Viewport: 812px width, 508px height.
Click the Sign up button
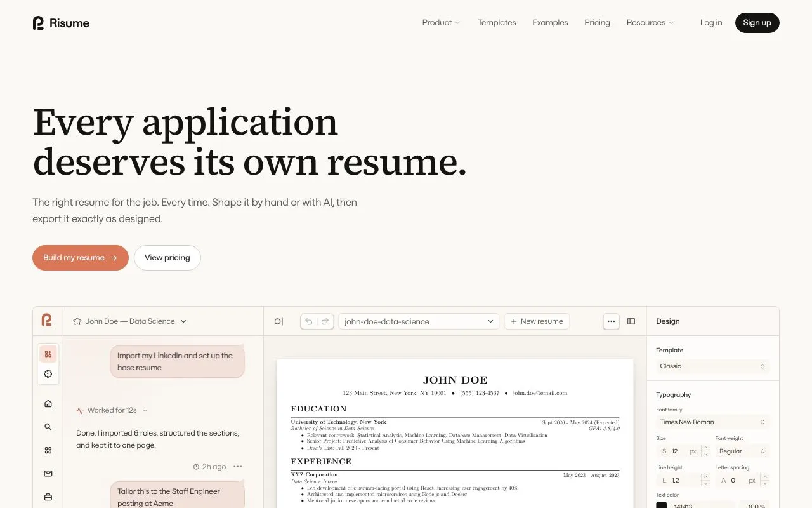point(757,23)
